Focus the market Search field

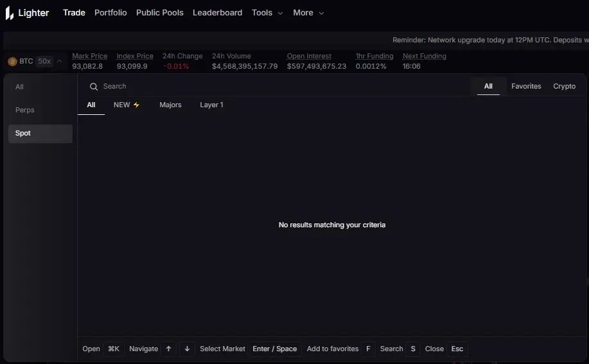coord(278,87)
